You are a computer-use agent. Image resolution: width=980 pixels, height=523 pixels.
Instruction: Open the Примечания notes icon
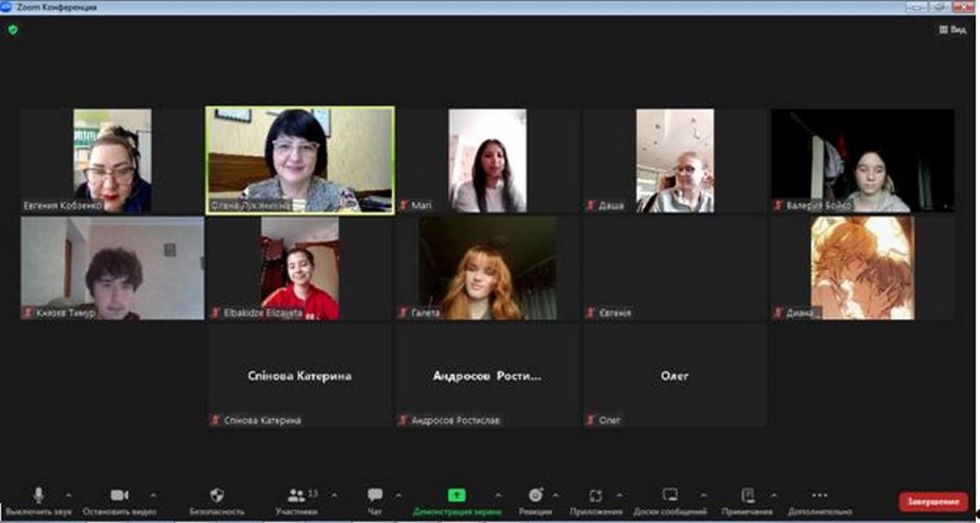pos(747,494)
